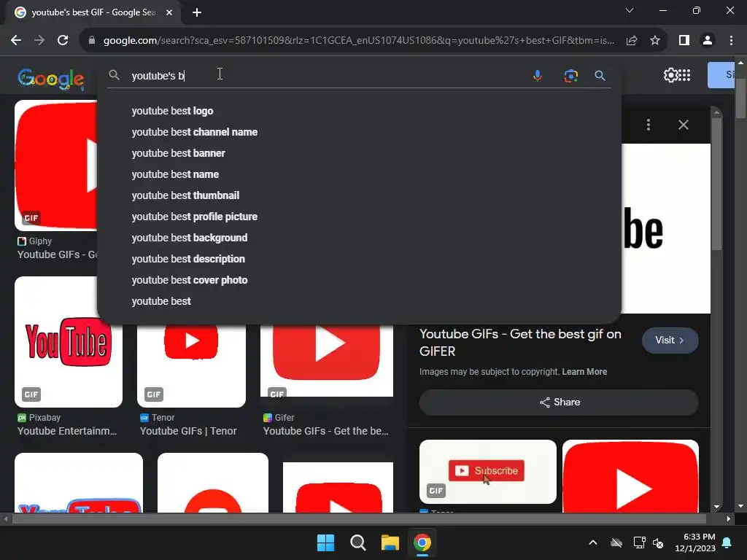Click the Share button
This screenshot has height=560, width=747.
click(559, 402)
